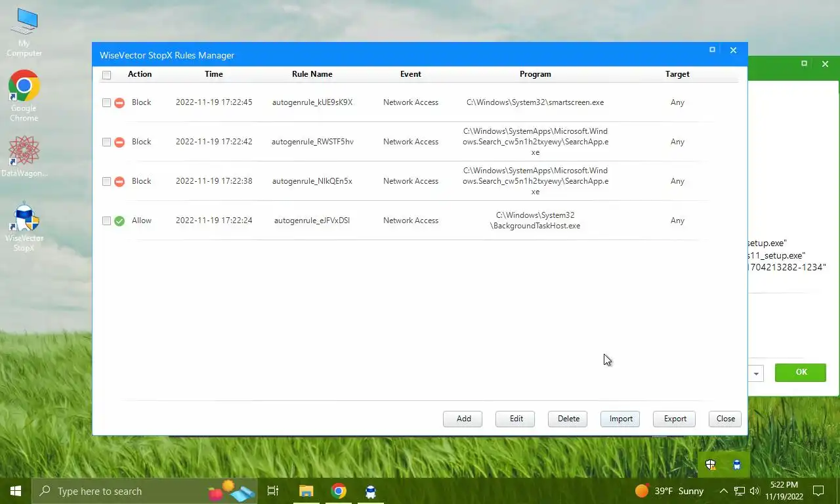Open File Explorer from taskbar

306,491
